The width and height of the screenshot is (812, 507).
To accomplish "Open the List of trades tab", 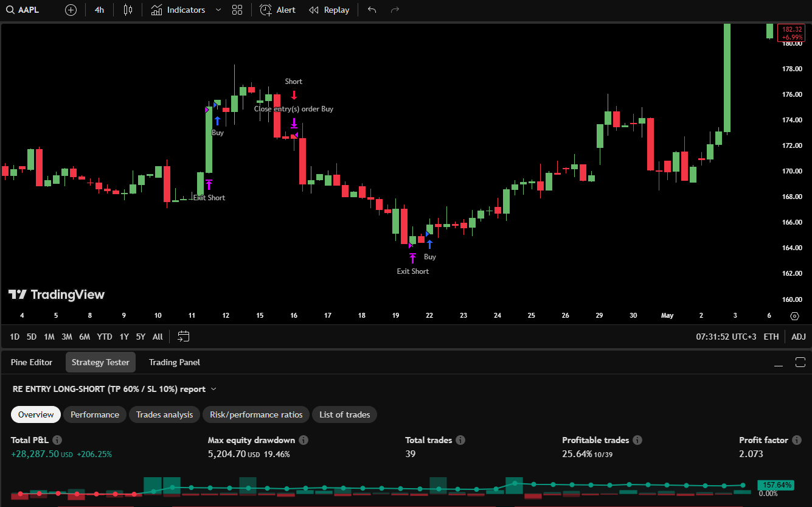I will pyautogui.click(x=344, y=414).
